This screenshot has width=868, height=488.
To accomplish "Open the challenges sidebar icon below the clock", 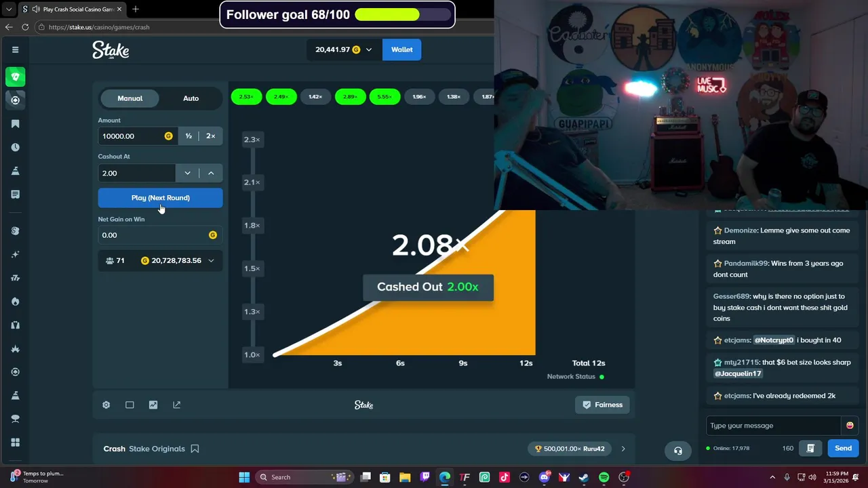I will [15, 171].
